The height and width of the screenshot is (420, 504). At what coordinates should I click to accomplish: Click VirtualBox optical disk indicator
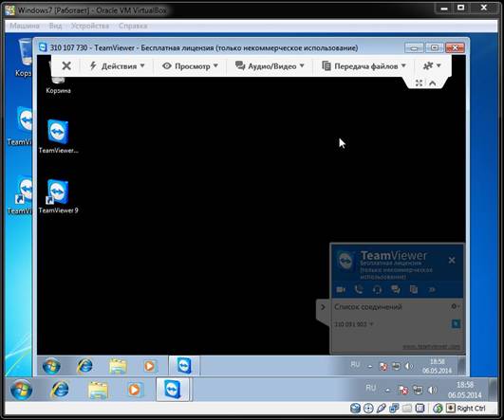point(368,408)
